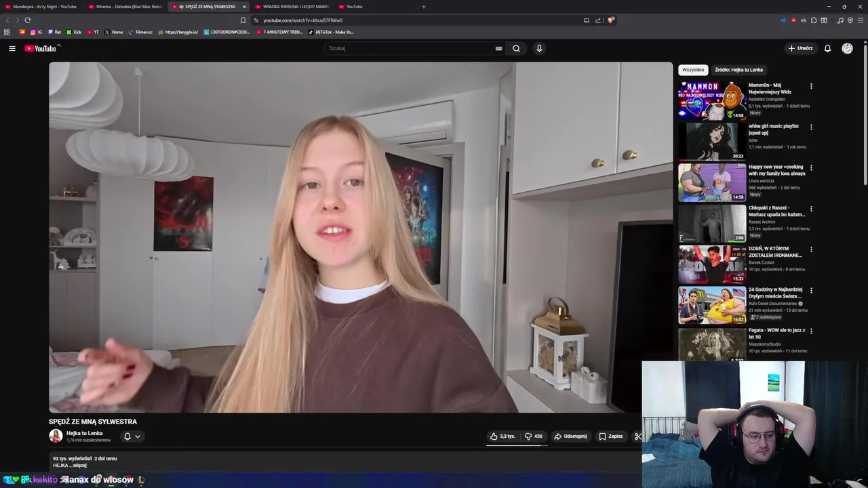Viewport: 868px width, 488px height.
Task: Open YouTube notifications bell
Action: tap(827, 48)
